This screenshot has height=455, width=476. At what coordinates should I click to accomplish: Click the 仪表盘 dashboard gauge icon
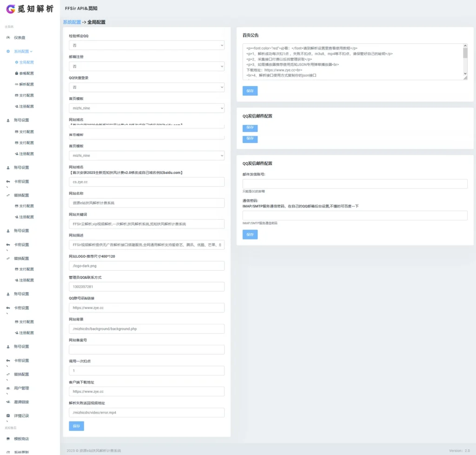8,37
